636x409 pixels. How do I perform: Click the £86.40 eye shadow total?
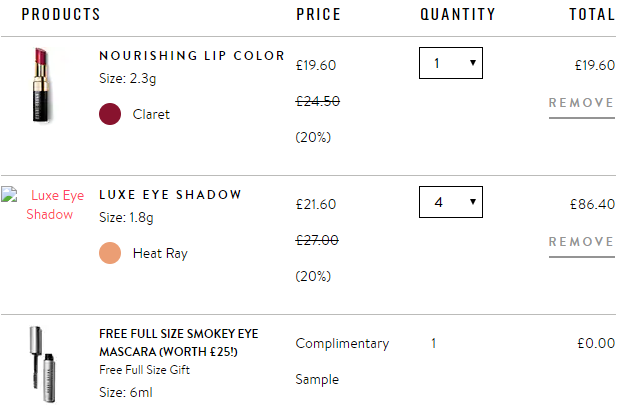click(x=592, y=204)
